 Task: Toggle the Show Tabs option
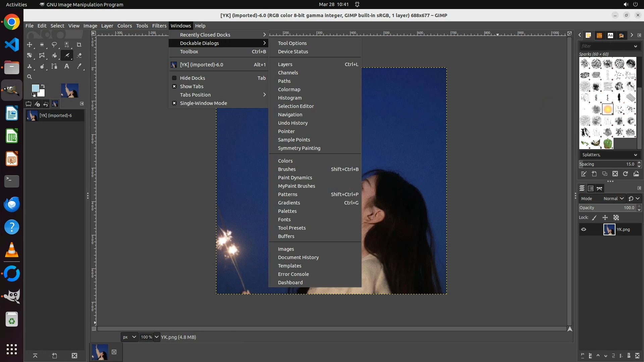pos(192,86)
